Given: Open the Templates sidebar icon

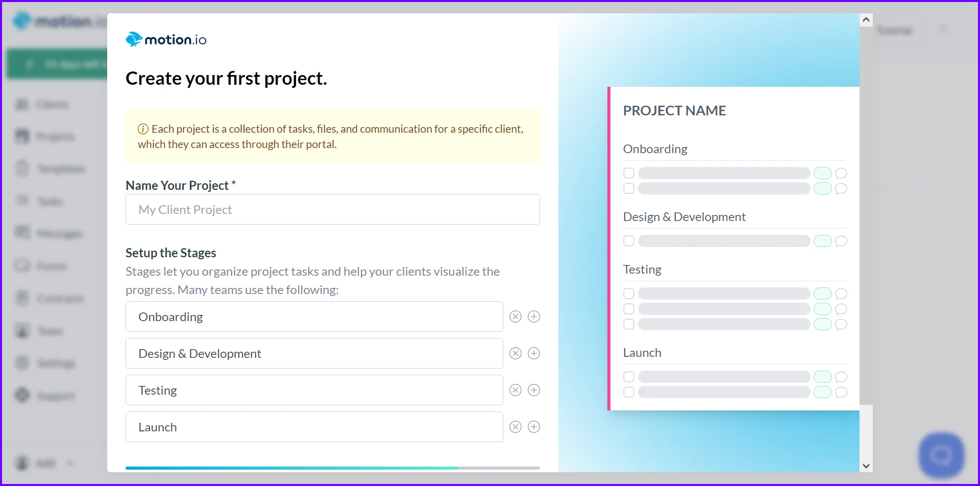Looking at the screenshot, I should click(22, 168).
